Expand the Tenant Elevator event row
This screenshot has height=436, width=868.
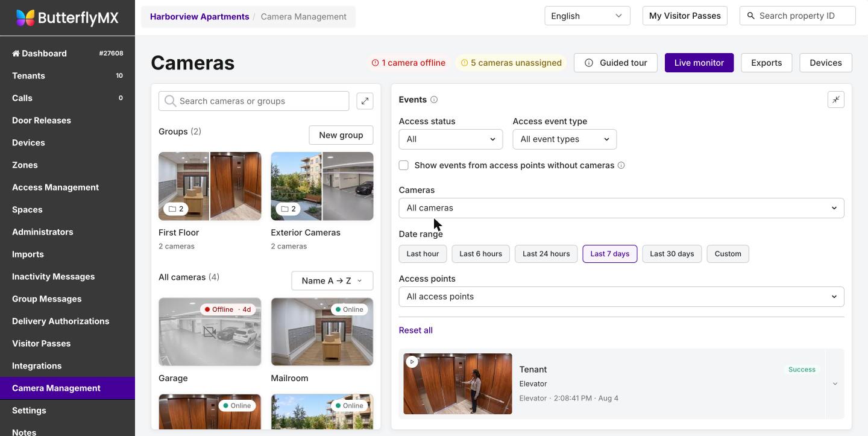point(835,384)
